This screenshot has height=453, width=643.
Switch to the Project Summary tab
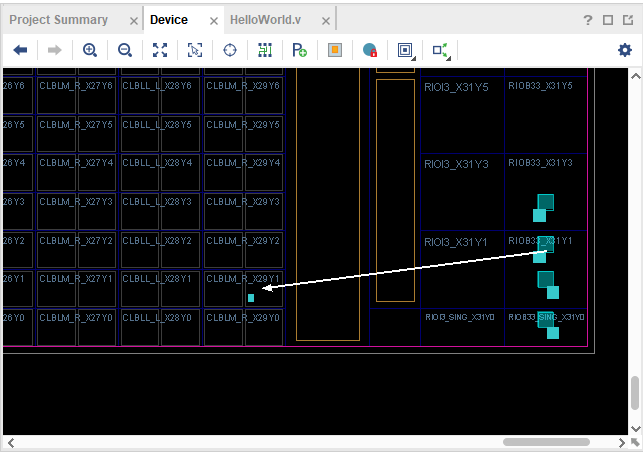coord(59,20)
